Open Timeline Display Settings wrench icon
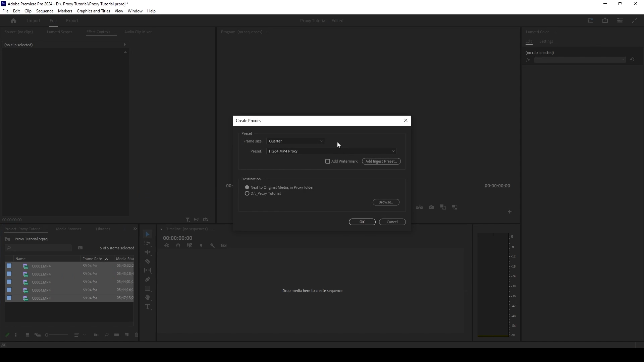644x362 pixels. [212, 246]
